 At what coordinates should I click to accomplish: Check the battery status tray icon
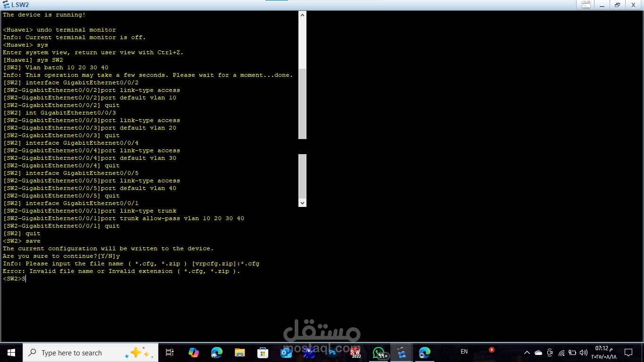tap(572, 353)
